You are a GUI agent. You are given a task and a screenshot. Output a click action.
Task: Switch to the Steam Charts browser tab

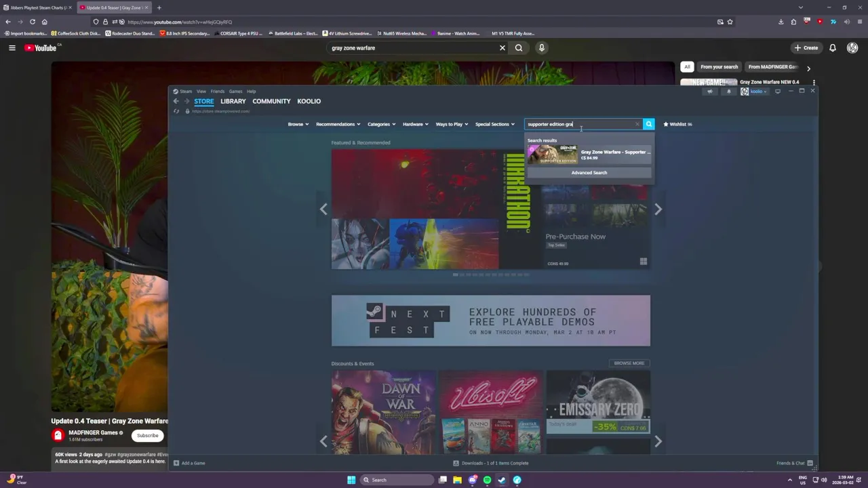[x=37, y=7]
